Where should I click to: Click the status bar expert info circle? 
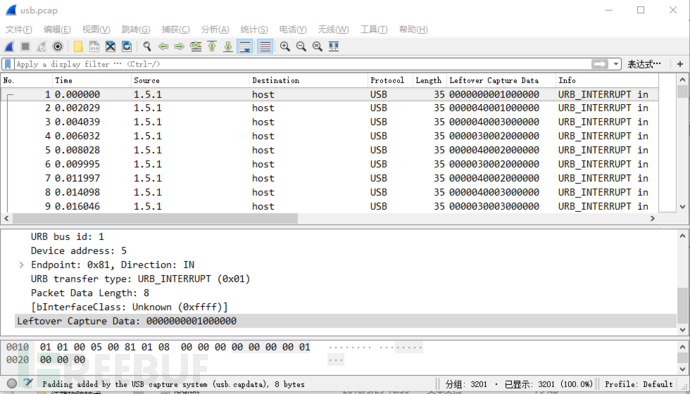click(12, 383)
